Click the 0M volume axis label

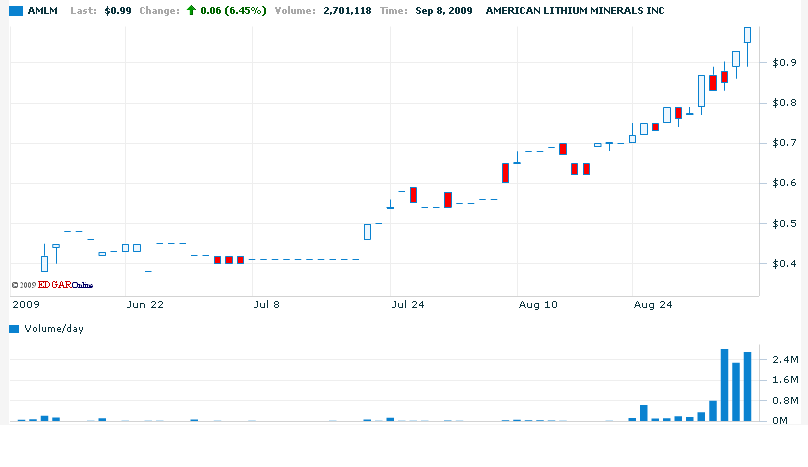coord(780,421)
